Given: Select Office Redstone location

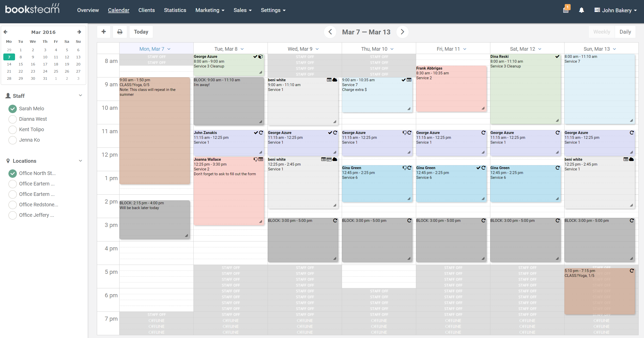Looking at the screenshot, I should (x=12, y=205).
